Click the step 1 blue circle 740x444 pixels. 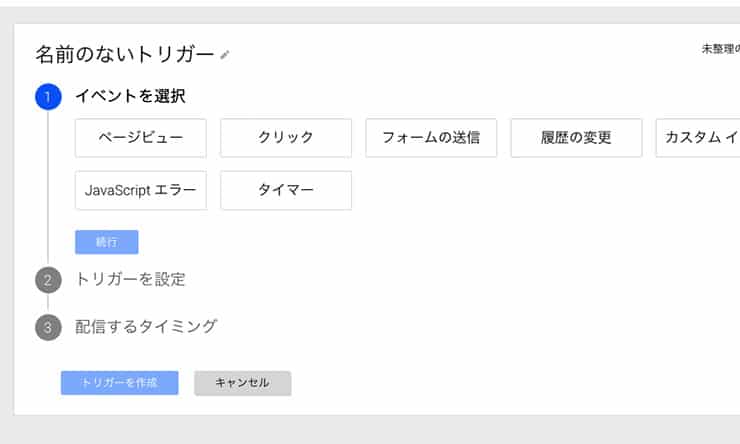pyautogui.click(x=48, y=97)
